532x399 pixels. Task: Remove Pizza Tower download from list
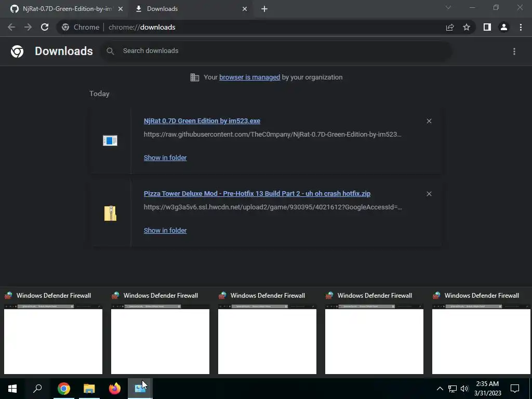tap(429, 194)
